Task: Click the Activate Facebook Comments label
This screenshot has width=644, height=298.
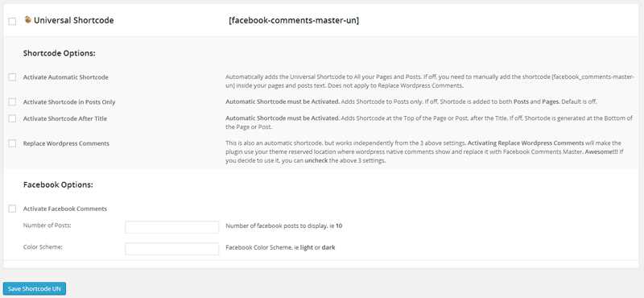Action: [x=65, y=209]
